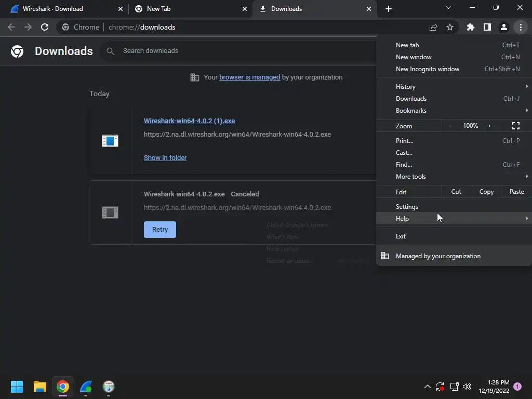Switch to Wireshark · Download tab
Screen dimensions: 532x399
pos(64,9)
